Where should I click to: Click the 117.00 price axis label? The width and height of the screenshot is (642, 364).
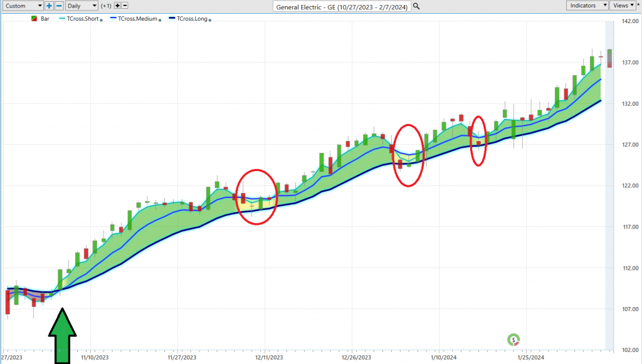[x=630, y=227]
